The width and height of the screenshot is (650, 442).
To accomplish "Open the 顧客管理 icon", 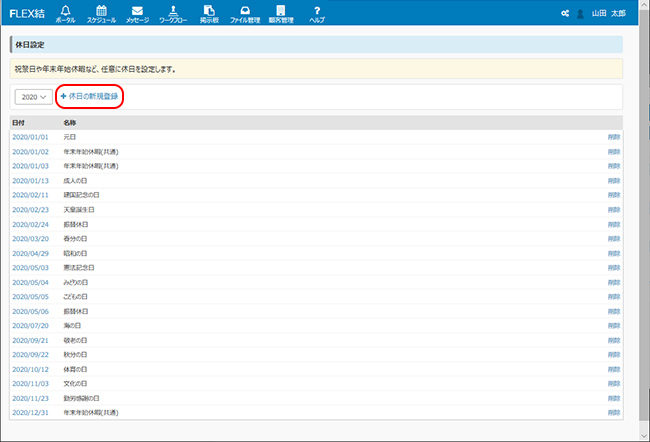I will 281,14.
